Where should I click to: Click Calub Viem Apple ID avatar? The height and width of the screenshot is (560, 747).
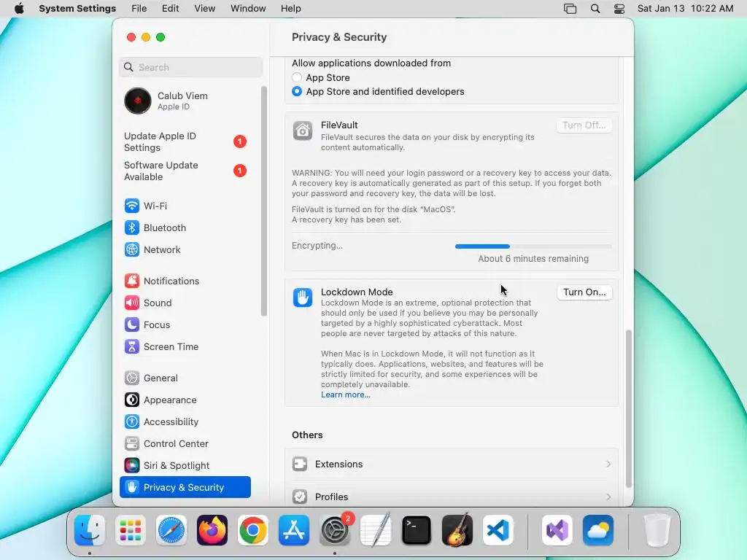[x=138, y=101]
